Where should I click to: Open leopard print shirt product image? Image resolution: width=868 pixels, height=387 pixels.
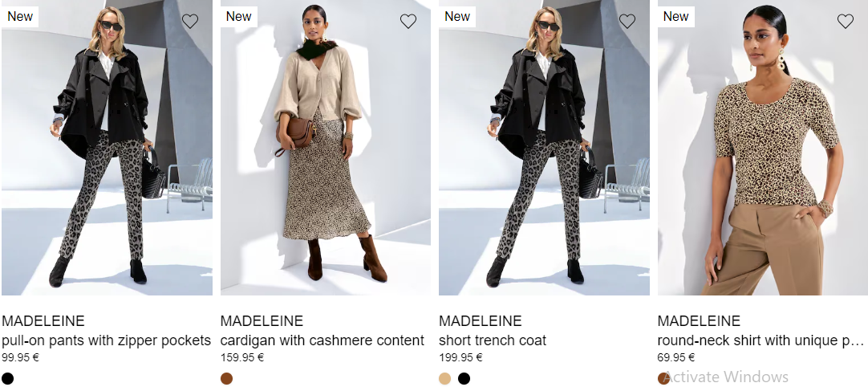point(763,148)
